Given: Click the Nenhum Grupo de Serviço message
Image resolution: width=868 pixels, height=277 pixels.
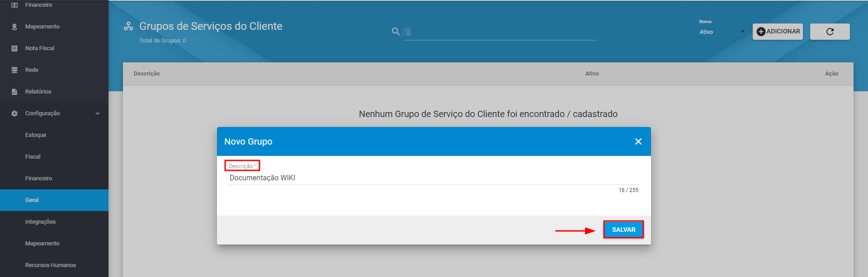Looking at the screenshot, I should pos(488,114).
